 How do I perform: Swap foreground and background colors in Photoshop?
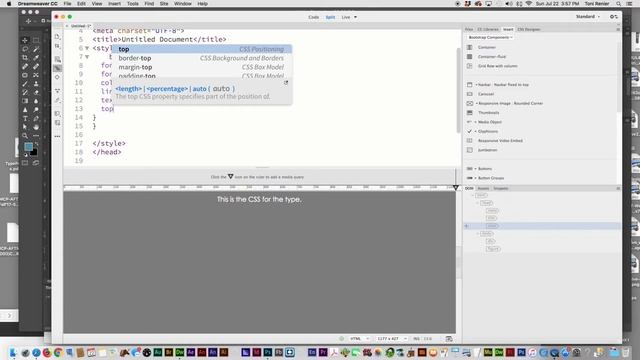coord(36,144)
